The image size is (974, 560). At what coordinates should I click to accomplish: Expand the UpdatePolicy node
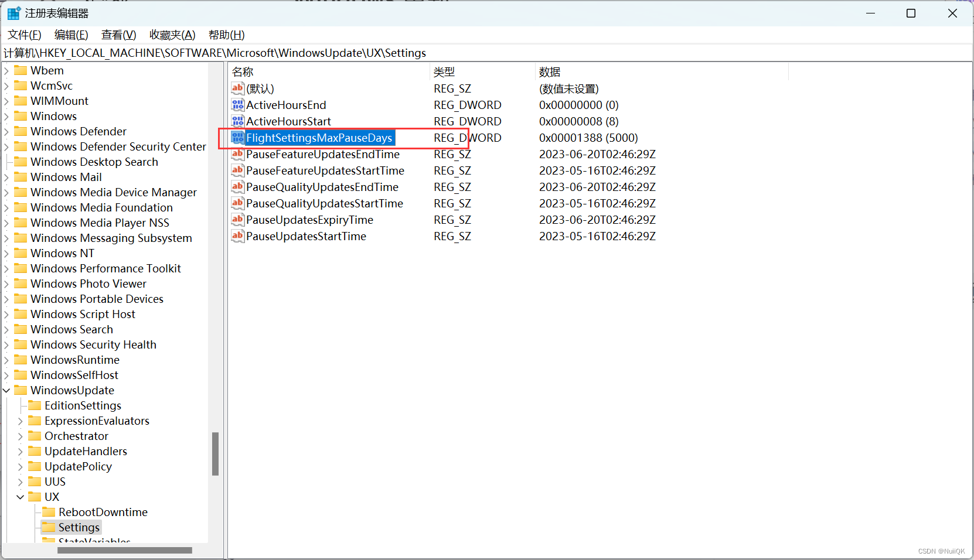click(x=21, y=466)
